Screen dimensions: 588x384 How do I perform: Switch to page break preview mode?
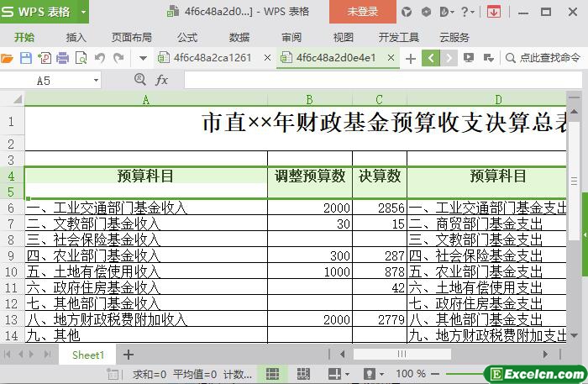303,373
